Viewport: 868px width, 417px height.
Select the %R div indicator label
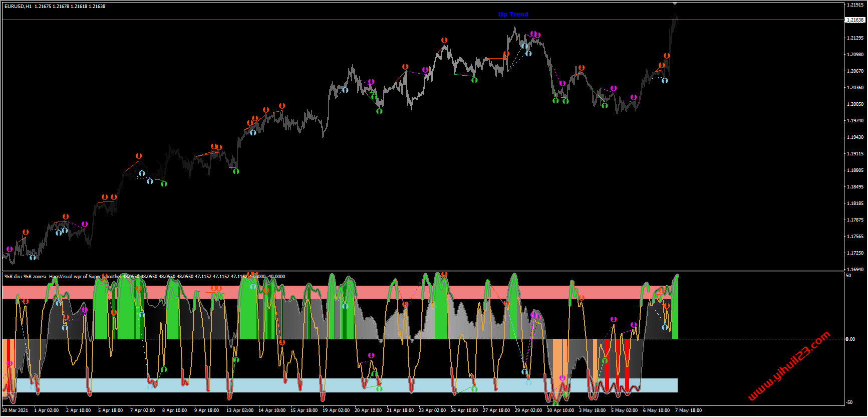(25, 277)
